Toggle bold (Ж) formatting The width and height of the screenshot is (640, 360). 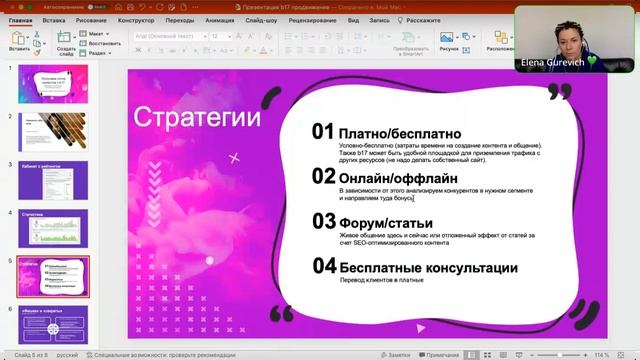(x=138, y=51)
